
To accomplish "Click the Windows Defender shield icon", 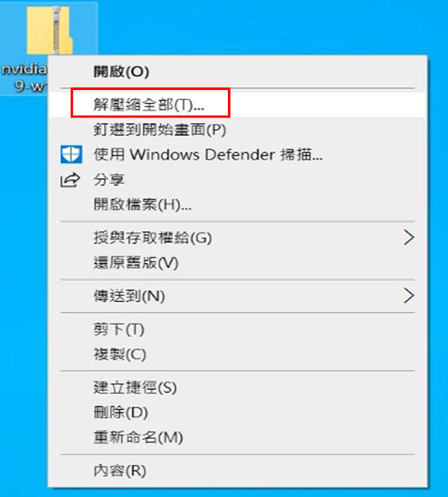I will (71, 154).
